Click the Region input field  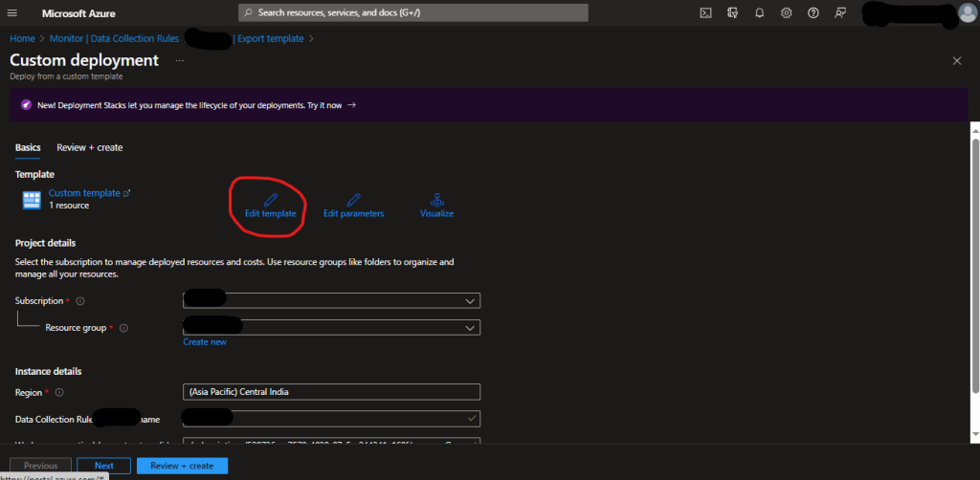click(331, 392)
